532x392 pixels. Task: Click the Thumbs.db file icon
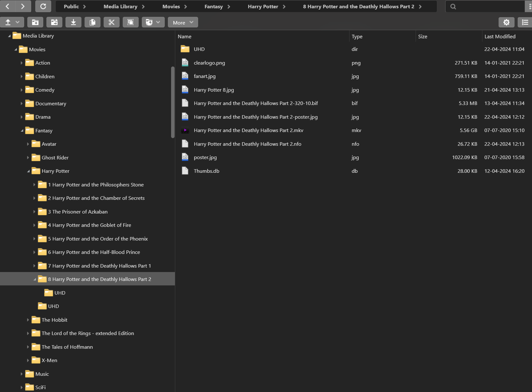click(185, 171)
